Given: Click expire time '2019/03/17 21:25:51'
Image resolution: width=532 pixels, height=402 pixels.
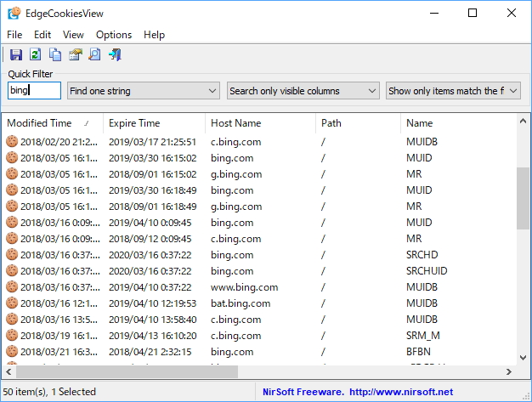Looking at the screenshot, I should pos(152,142).
